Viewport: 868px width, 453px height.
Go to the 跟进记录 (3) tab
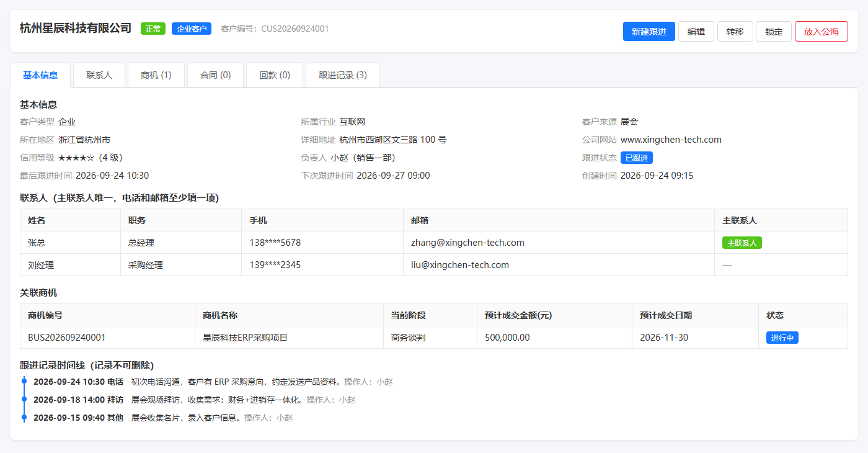coord(343,75)
